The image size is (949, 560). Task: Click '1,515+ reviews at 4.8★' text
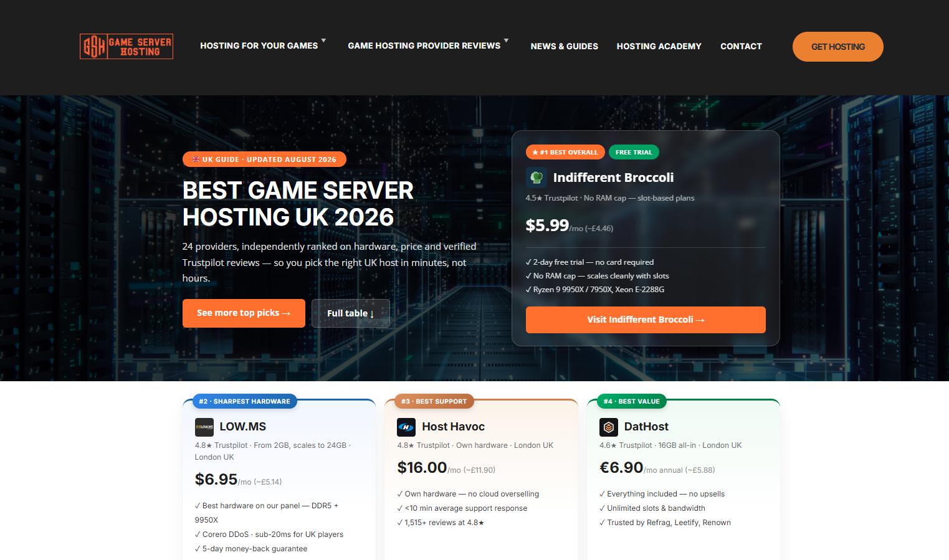[441, 523]
